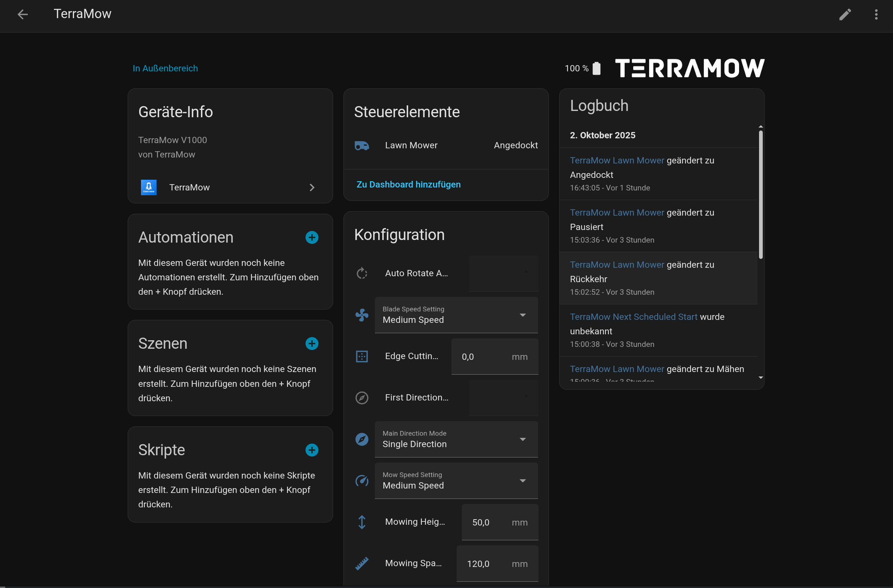Open the Mow Speed Setting dropdown
The image size is (893, 588).
click(456, 481)
